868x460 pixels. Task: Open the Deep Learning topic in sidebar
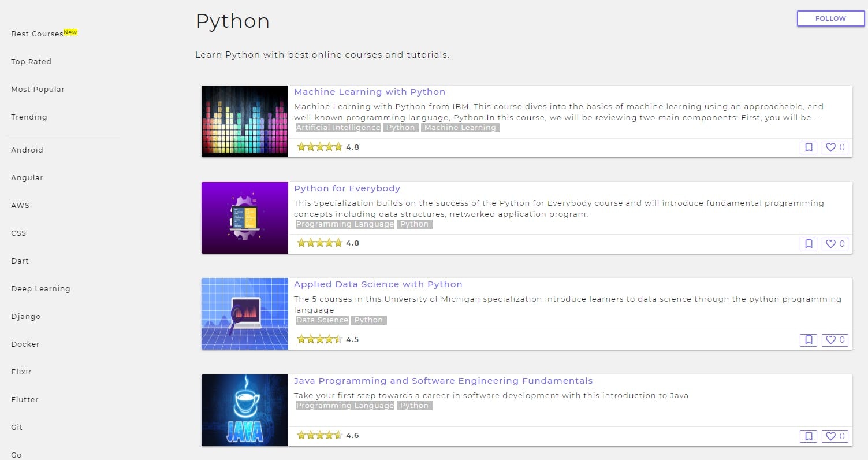[x=40, y=288]
